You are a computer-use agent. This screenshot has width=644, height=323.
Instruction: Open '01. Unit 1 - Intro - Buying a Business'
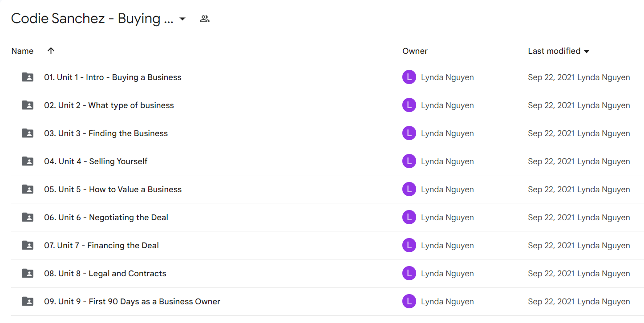(x=113, y=77)
